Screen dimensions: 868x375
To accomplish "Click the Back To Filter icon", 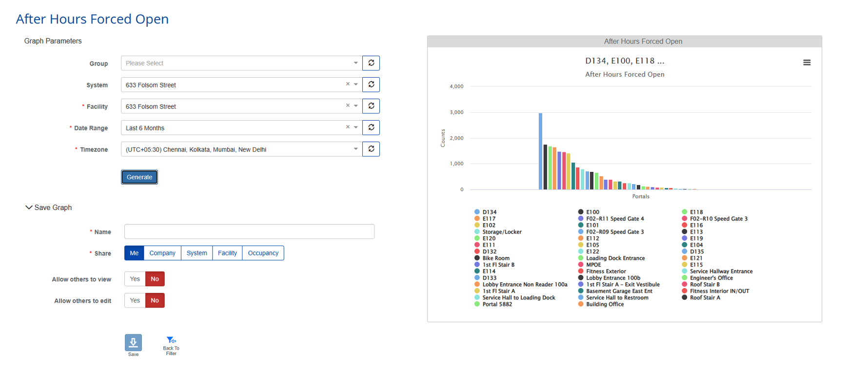I will [171, 341].
